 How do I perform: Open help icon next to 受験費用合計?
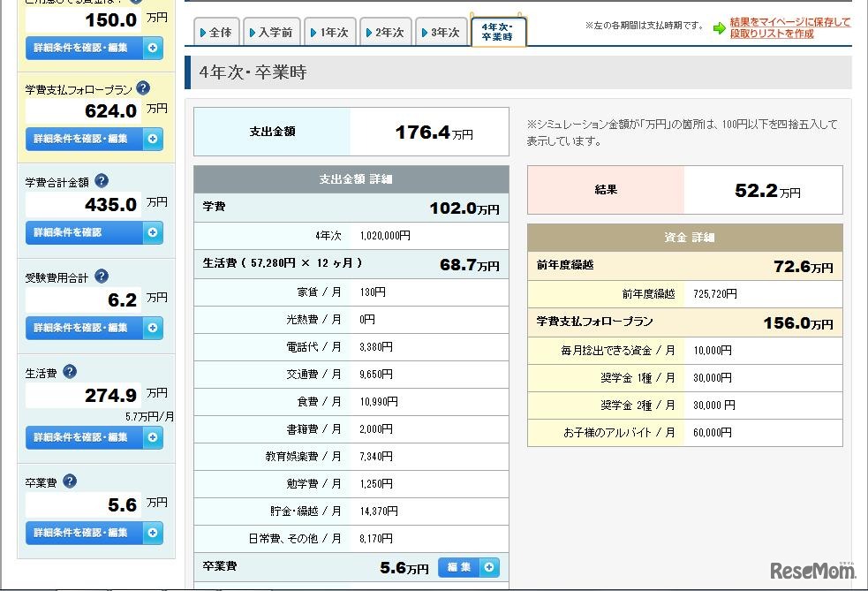point(102,277)
